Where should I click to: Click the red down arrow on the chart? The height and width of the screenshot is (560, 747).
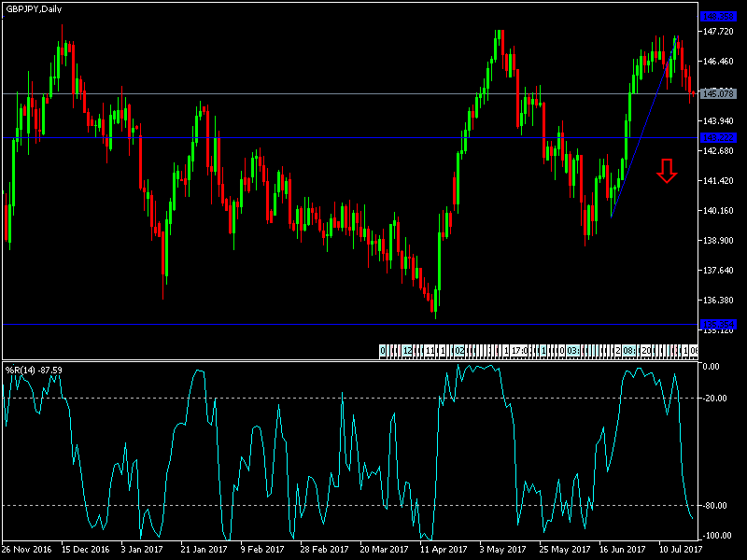[x=666, y=171]
